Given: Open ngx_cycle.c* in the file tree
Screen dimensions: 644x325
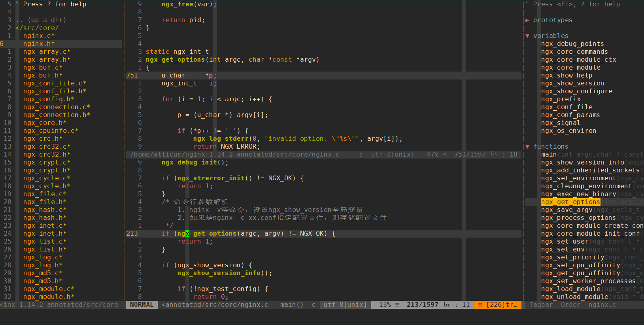Looking at the screenshot, I should click(x=47, y=178).
